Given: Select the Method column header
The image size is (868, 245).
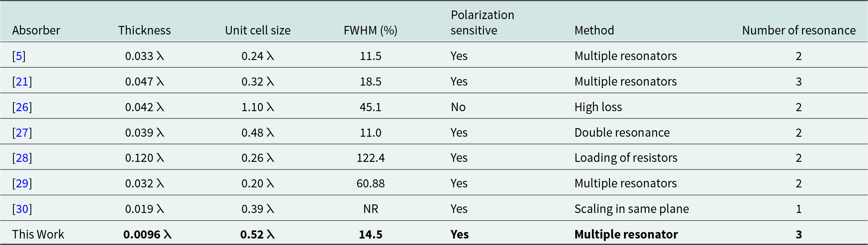Looking at the screenshot, I should (594, 30).
